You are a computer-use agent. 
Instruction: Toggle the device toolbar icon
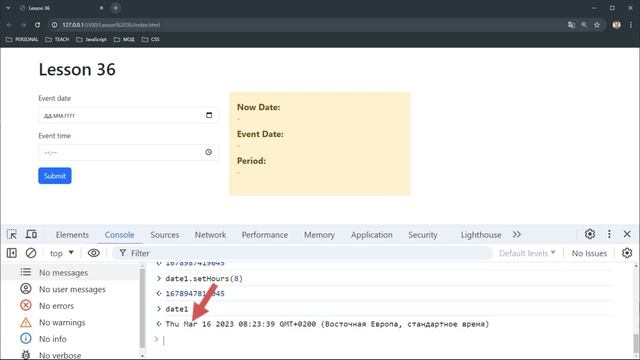31,234
